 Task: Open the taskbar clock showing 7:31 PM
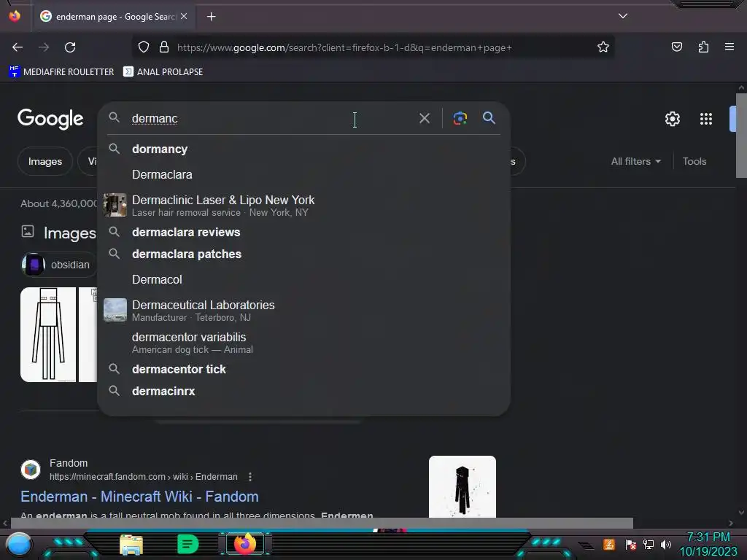[x=708, y=544]
